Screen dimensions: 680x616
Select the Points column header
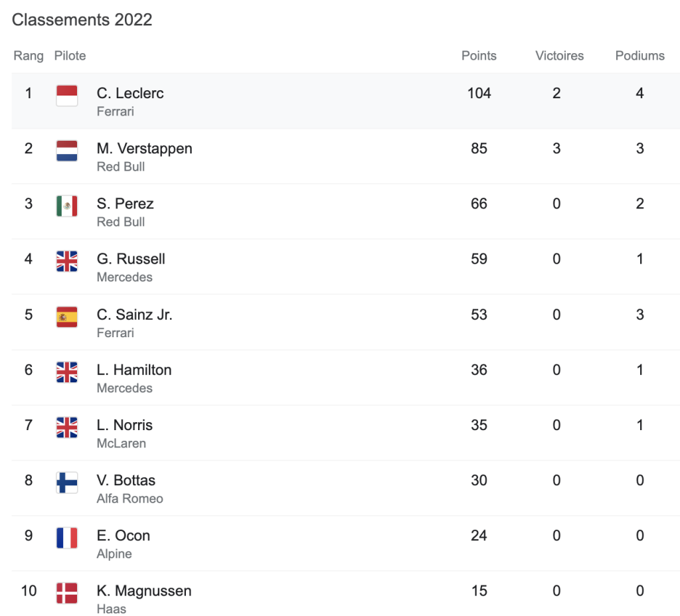point(479,56)
